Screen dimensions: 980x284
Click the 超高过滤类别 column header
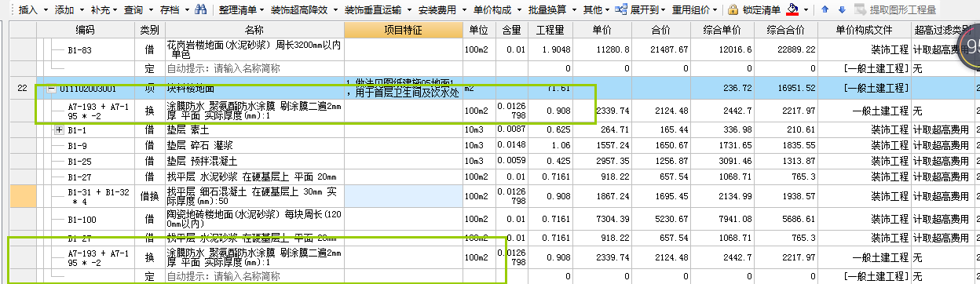point(942,29)
